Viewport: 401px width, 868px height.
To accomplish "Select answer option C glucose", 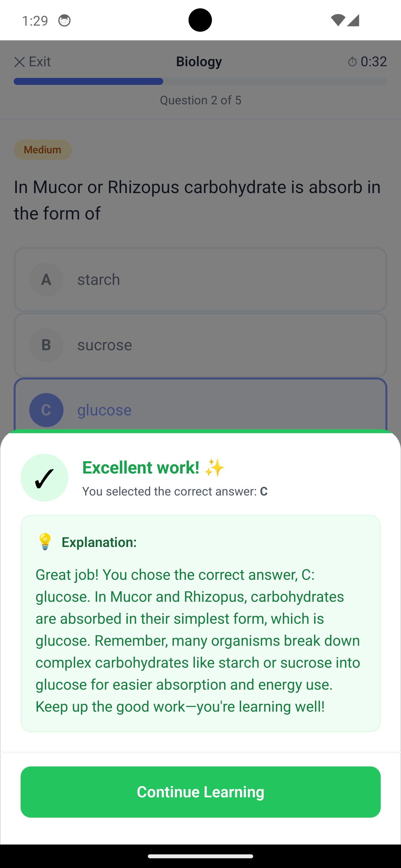I will tap(200, 410).
